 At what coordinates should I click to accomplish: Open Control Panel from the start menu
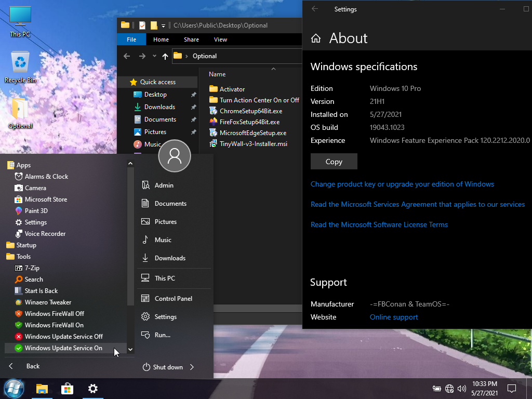pos(174,299)
